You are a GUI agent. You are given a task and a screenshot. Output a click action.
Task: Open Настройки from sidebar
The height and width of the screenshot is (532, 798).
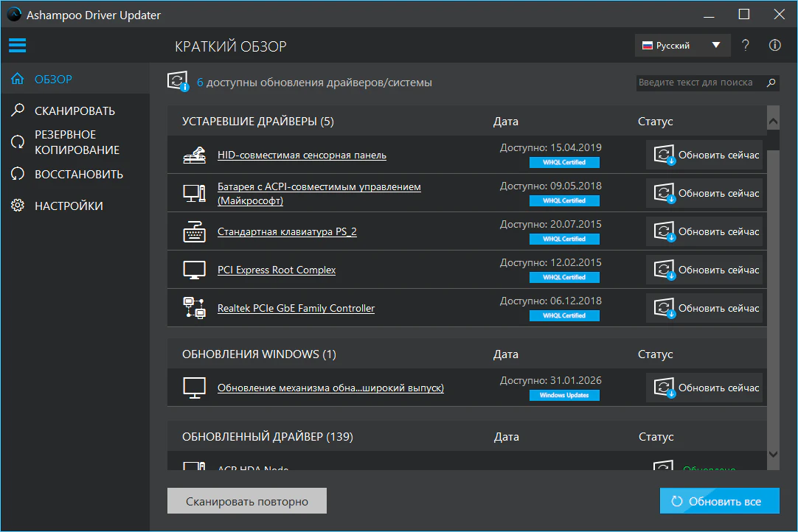pyautogui.click(x=69, y=206)
